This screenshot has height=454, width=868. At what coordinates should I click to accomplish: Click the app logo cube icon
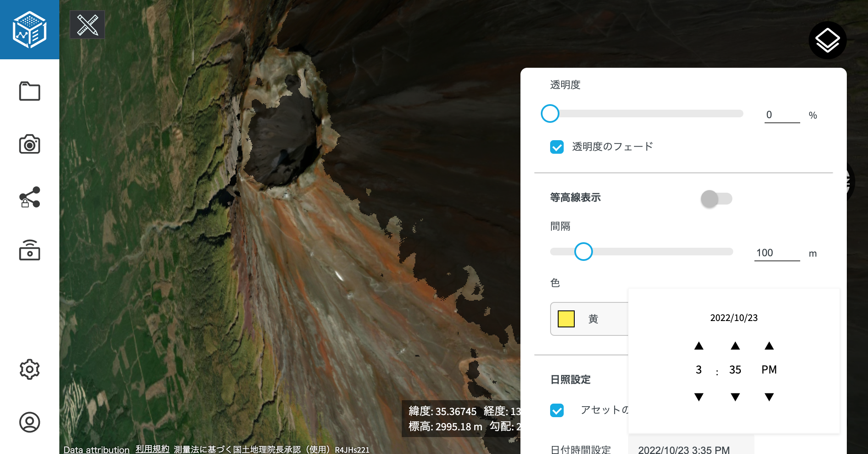point(29,30)
